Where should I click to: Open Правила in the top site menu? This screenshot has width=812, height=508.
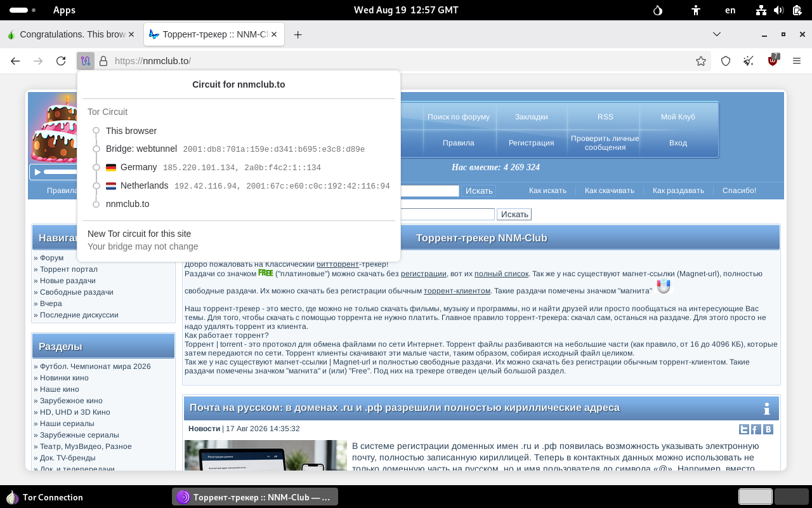[459, 143]
